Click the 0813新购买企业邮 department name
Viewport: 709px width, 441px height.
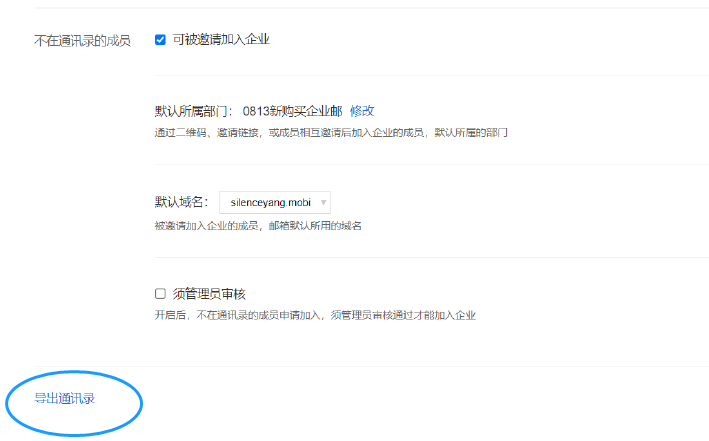tap(292, 111)
